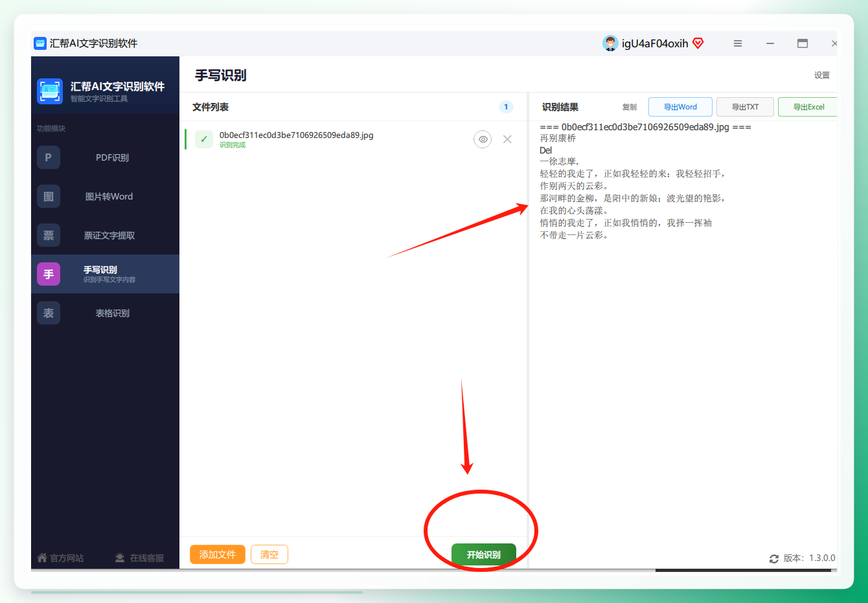The width and height of the screenshot is (868, 603).
Task: Click the 票 icon beside 票证文字提取
Action: tap(49, 235)
